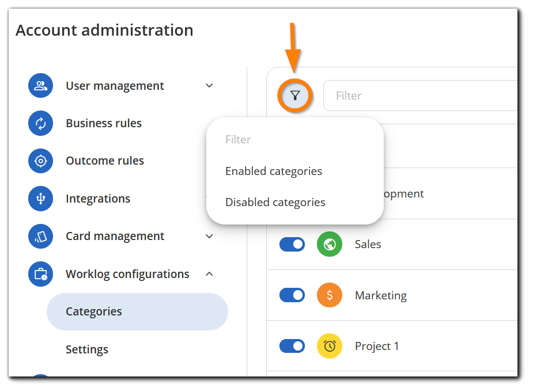Select Enabled categories from filter menu
Screen dimensions: 533x392
(274, 171)
